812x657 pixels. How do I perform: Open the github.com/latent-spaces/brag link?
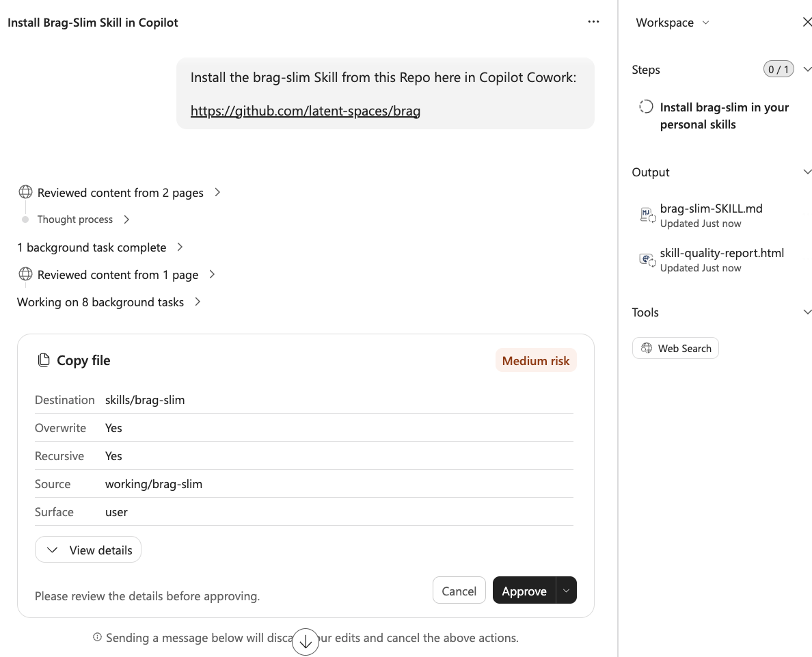coord(305,111)
